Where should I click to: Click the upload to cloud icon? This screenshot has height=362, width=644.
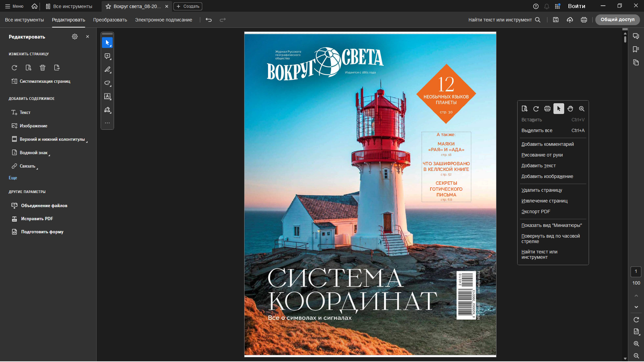click(x=570, y=20)
